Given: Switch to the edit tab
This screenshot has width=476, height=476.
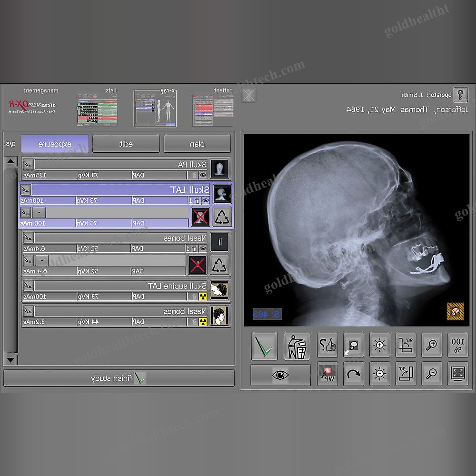Looking at the screenshot, I should pos(126,144).
